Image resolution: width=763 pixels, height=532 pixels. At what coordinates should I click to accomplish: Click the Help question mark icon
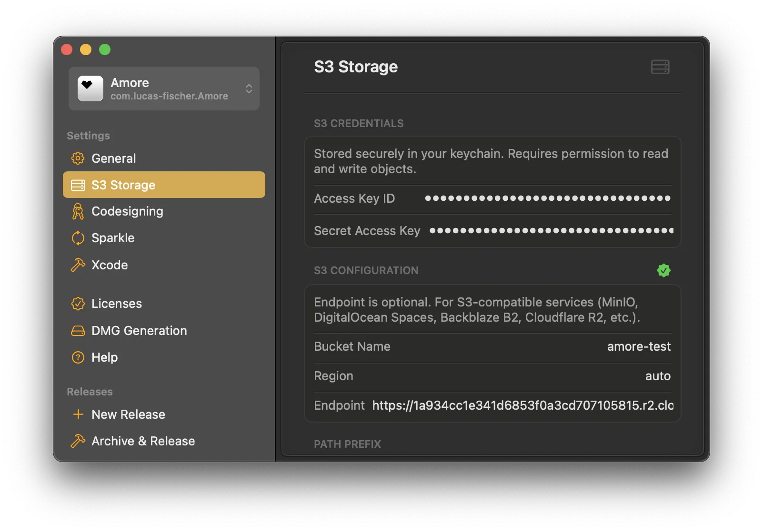(78, 357)
